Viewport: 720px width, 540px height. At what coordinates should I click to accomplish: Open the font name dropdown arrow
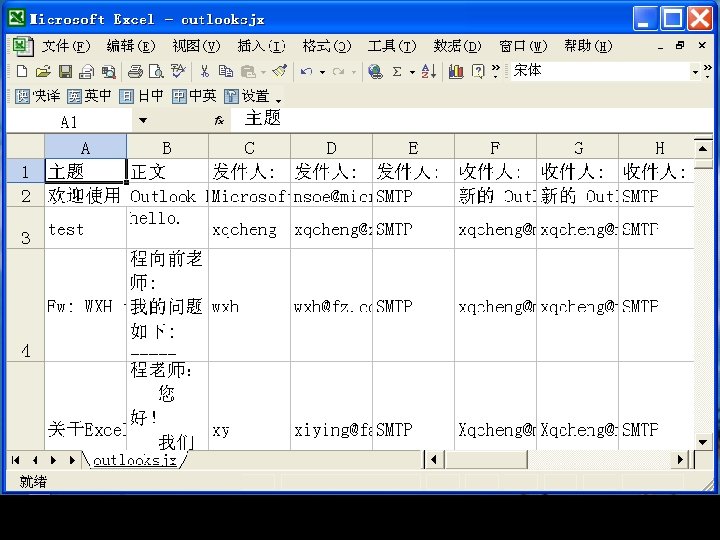[695, 72]
